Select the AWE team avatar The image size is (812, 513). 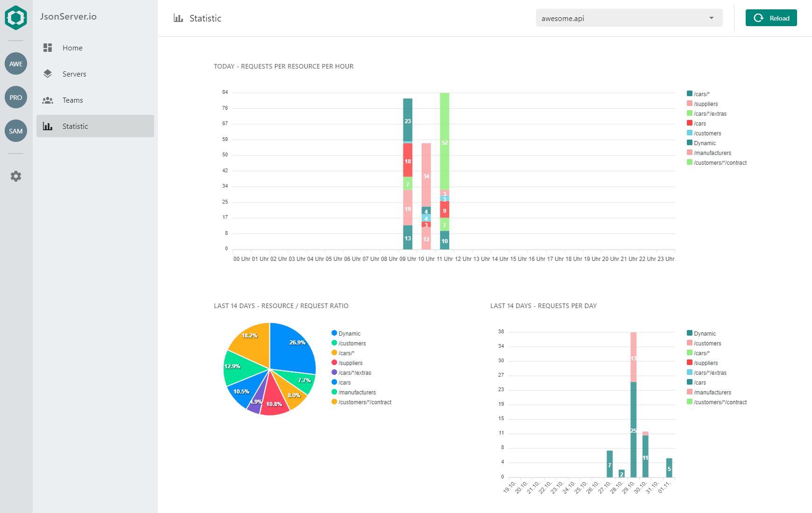[x=16, y=64]
